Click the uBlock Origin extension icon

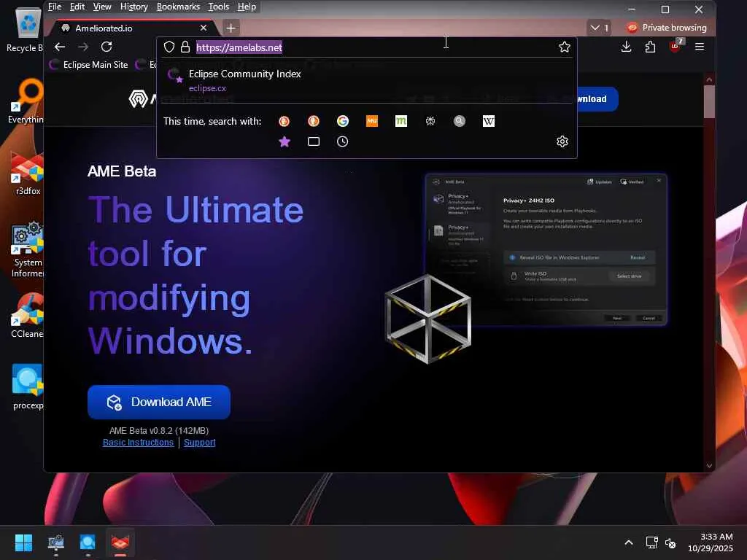[676, 46]
